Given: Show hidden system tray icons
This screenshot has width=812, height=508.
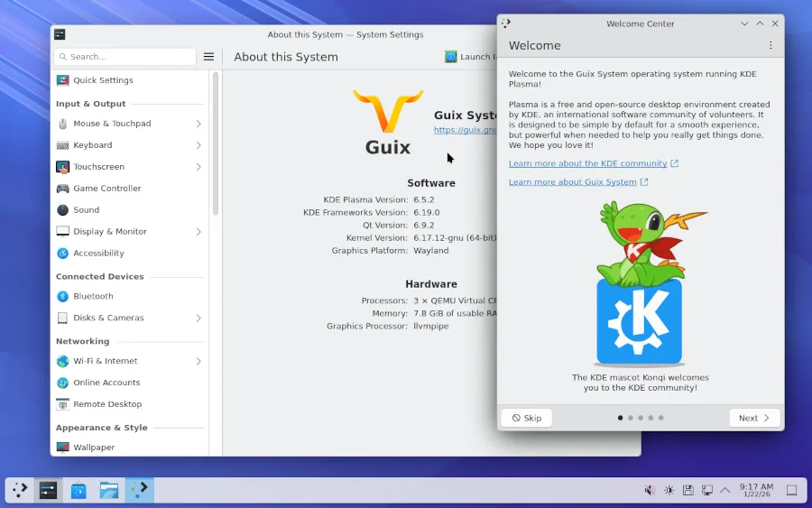Looking at the screenshot, I should click(724, 491).
